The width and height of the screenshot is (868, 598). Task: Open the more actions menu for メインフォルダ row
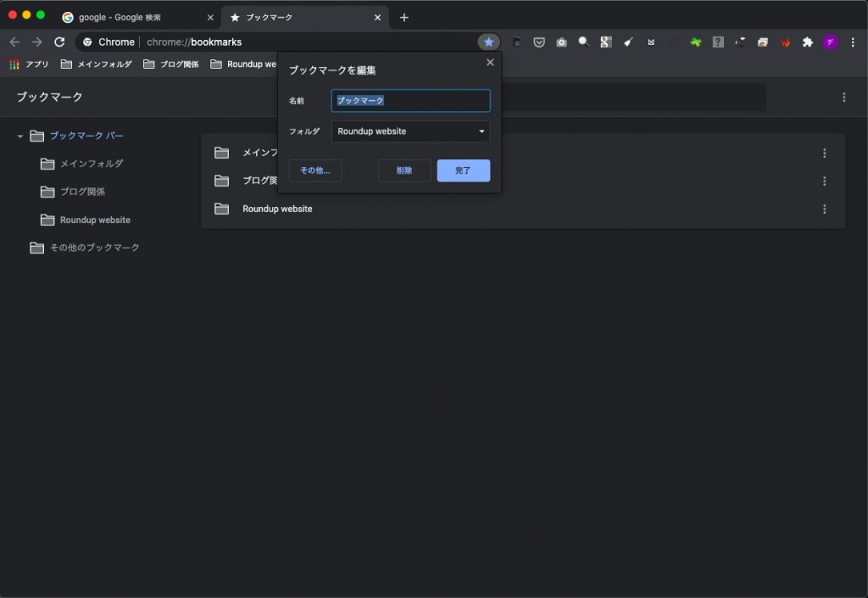tap(824, 153)
